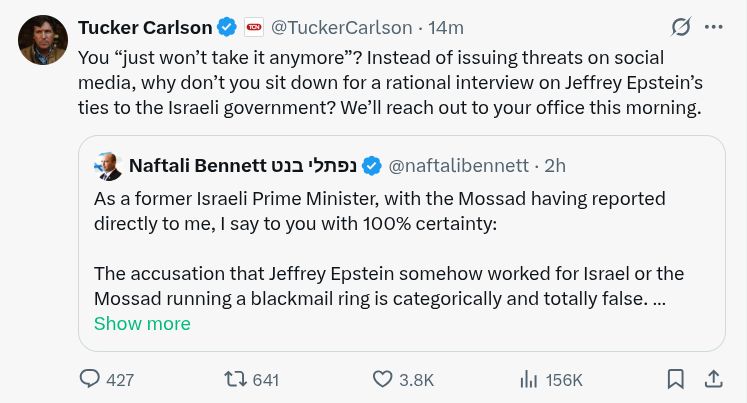Click the Grok explain icon at top right
747x403 pixels.
pyautogui.click(x=681, y=27)
